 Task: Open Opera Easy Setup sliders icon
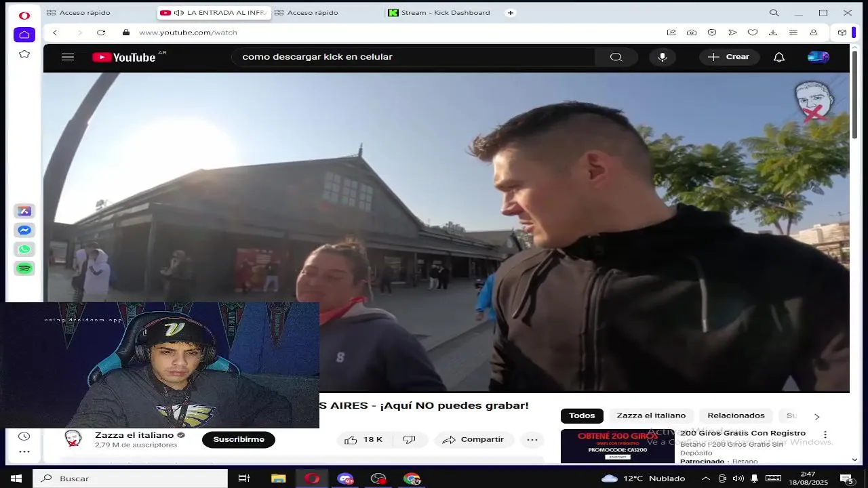click(x=793, y=33)
